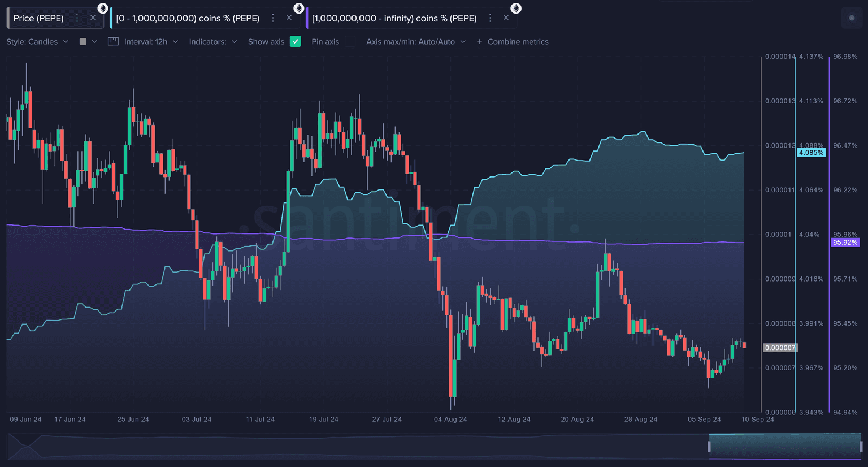Click the Ethereum badge on the infinity coins tab
This screenshot has width=868, height=467.
(x=516, y=8)
